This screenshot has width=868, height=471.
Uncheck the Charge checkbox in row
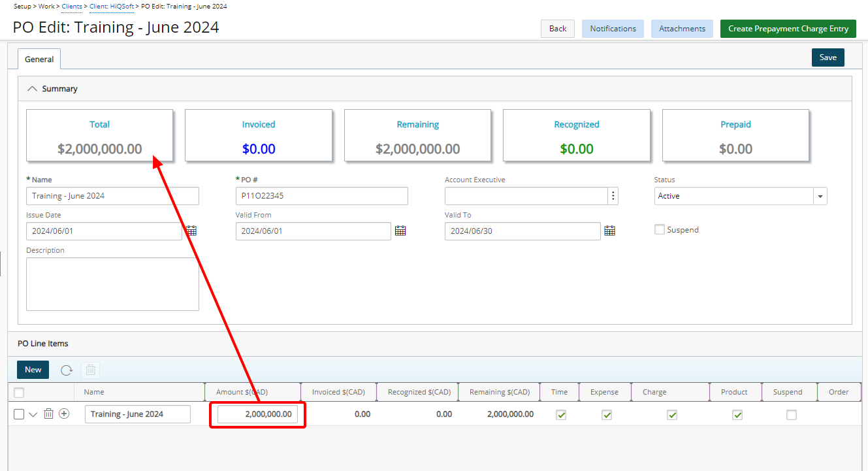coord(672,414)
